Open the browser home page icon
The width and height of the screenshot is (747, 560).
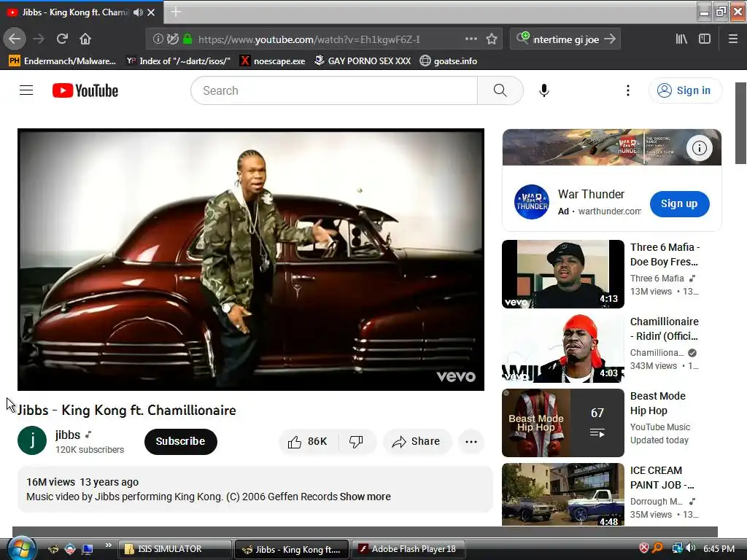(x=85, y=39)
